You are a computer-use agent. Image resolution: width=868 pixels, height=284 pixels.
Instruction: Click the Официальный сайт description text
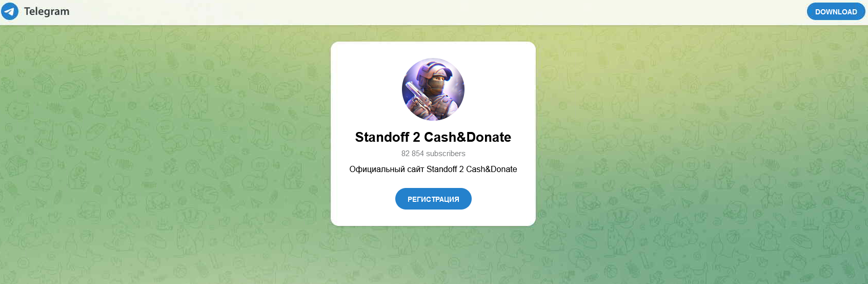click(x=433, y=169)
